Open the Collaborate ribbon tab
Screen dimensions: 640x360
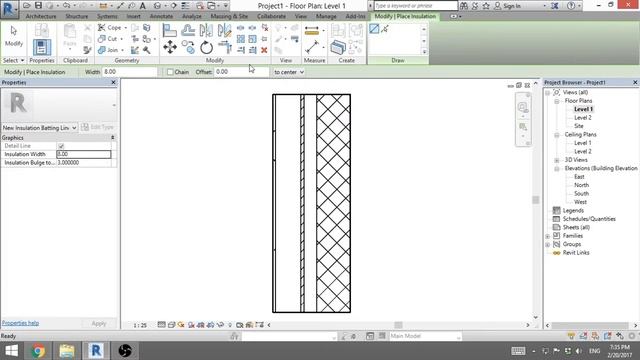pyautogui.click(x=271, y=16)
